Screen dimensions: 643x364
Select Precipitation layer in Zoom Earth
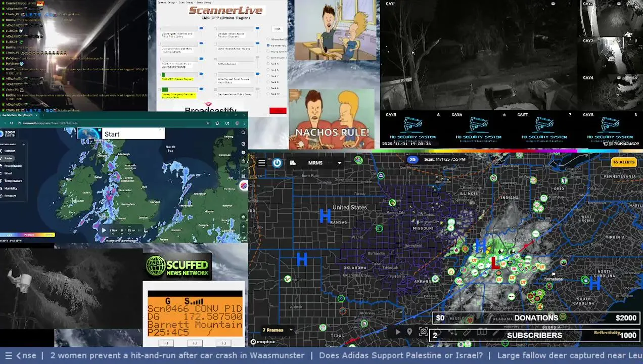pyautogui.click(x=11, y=166)
